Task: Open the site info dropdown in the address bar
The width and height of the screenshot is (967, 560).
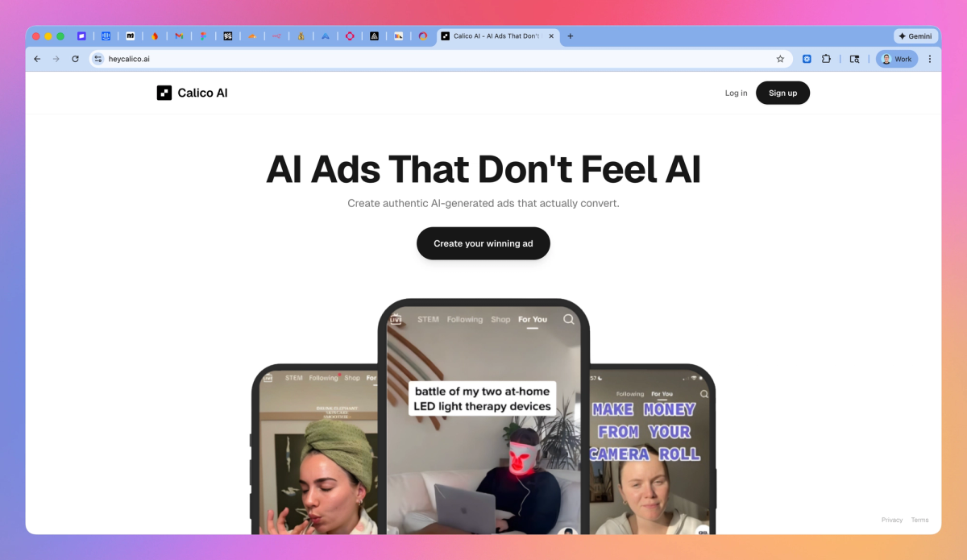Action: [x=97, y=59]
